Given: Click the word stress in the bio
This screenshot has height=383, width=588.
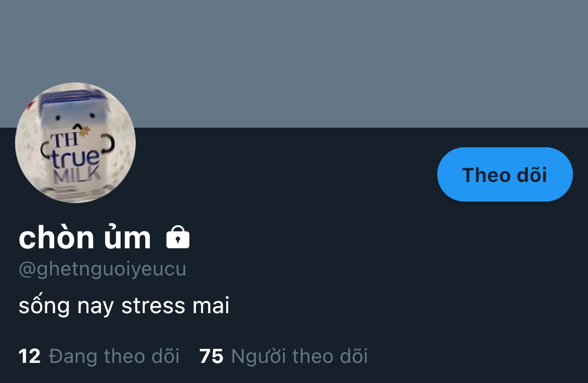Looking at the screenshot, I should coord(153,306).
